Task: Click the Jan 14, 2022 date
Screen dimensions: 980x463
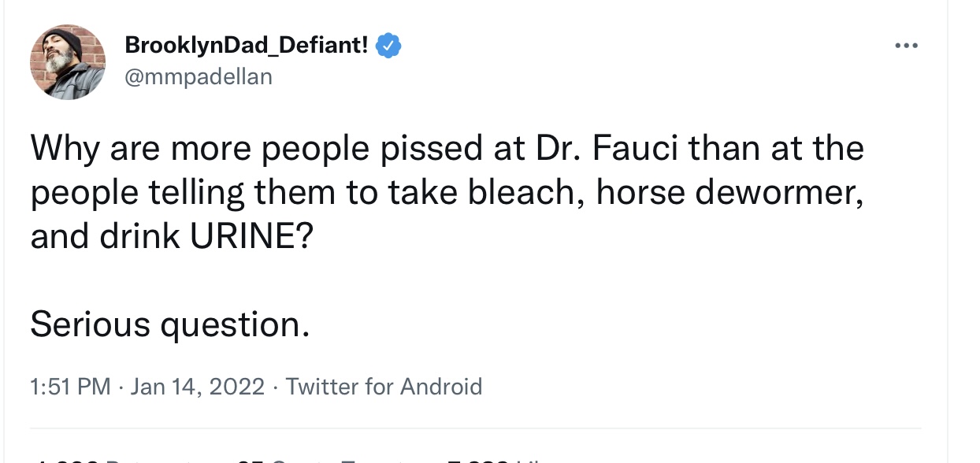Action: tap(198, 387)
